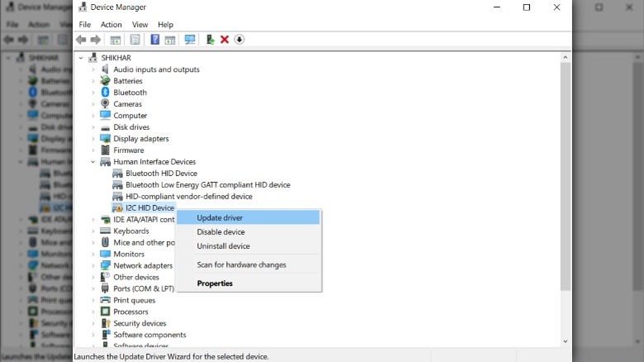Expand the Bluetooth category arrow
This screenshot has height=362, width=644.
92,93
